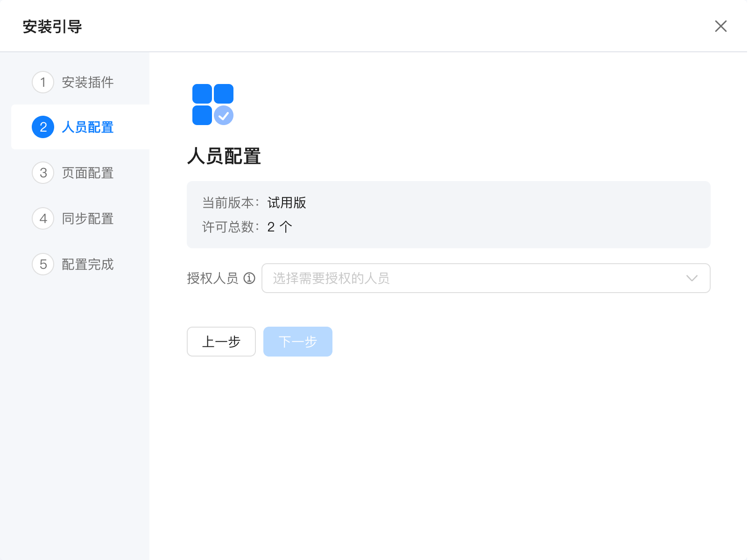Click the 人员配置 app logo icon

[x=213, y=105]
